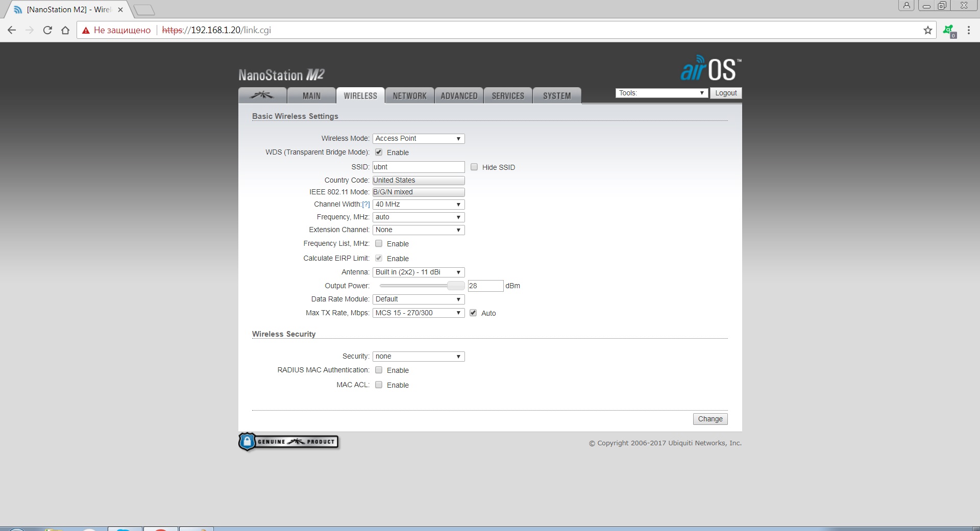Viewport: 980px width, 531px height.
Task: Reload the page with refresh icon
Action: pyautogui.click(x=47, y=30)
